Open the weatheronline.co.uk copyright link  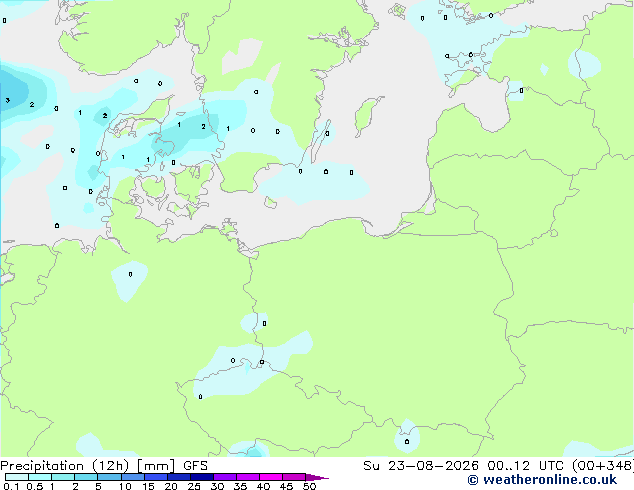pyautogui.click(x=542, y=480)
